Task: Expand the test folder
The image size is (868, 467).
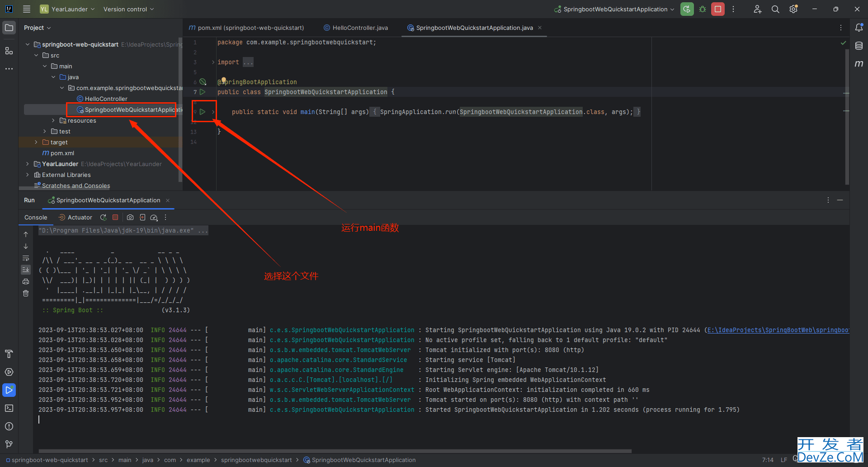Action: pos(45,131)
